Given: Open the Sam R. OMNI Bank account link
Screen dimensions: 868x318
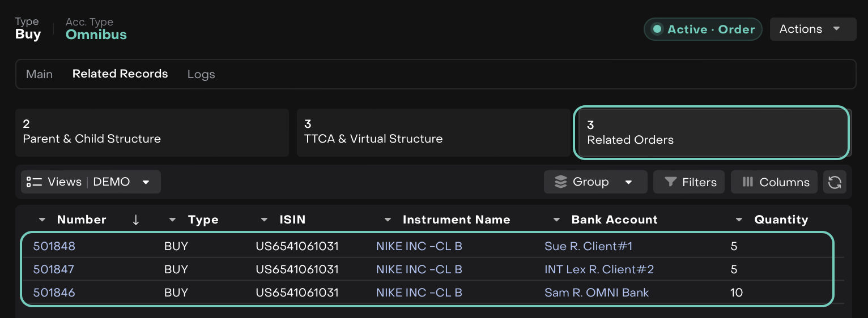Looking at the screenshot, I should tap(597, 293).
